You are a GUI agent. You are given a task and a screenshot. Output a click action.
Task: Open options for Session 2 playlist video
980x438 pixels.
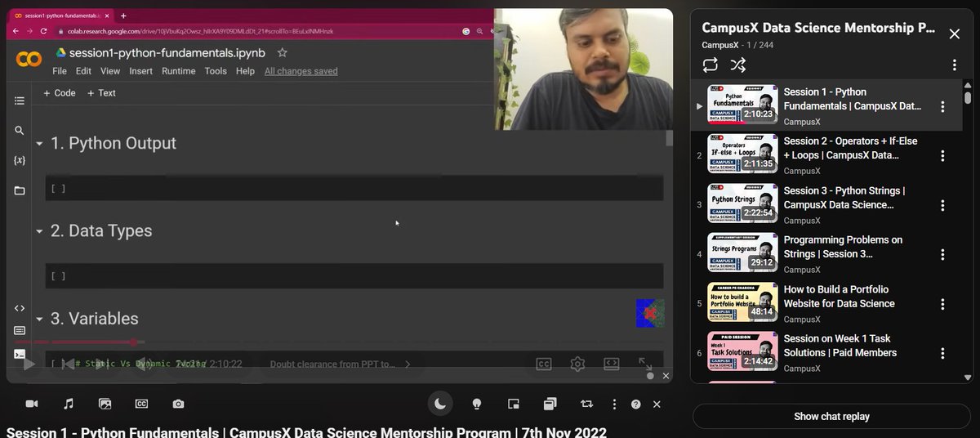click(x=942, y=155)
